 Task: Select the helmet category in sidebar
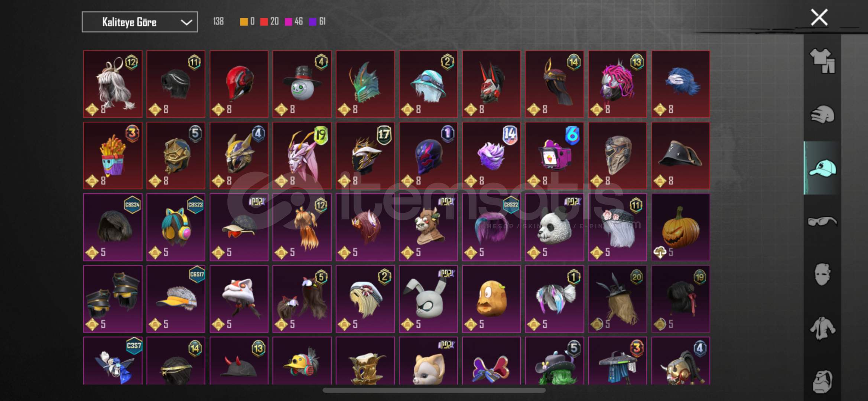pyautogui.click(x=822, y=114)
